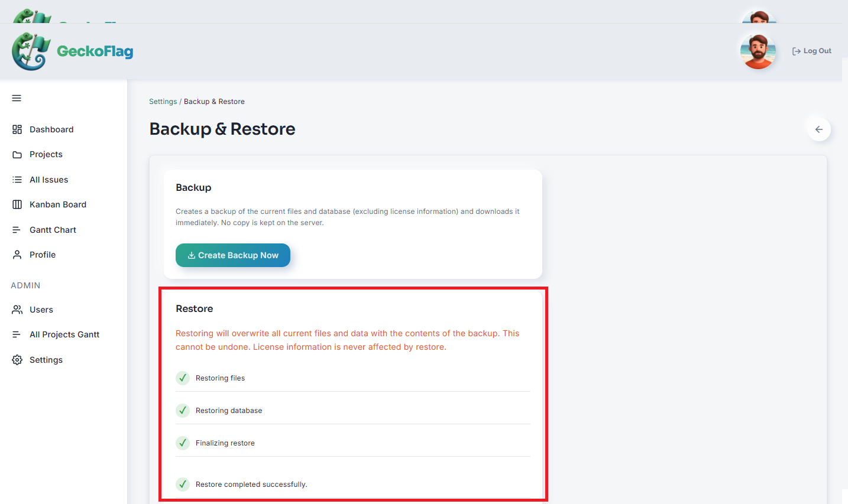
Task: Click the GeckoFlag brand name text
Action: click(95, 51)
